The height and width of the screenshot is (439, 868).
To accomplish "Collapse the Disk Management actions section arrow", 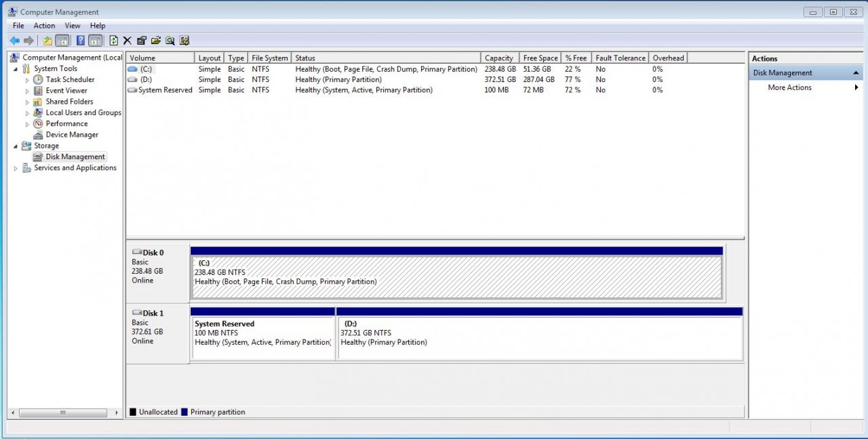I will pos(856,73).
